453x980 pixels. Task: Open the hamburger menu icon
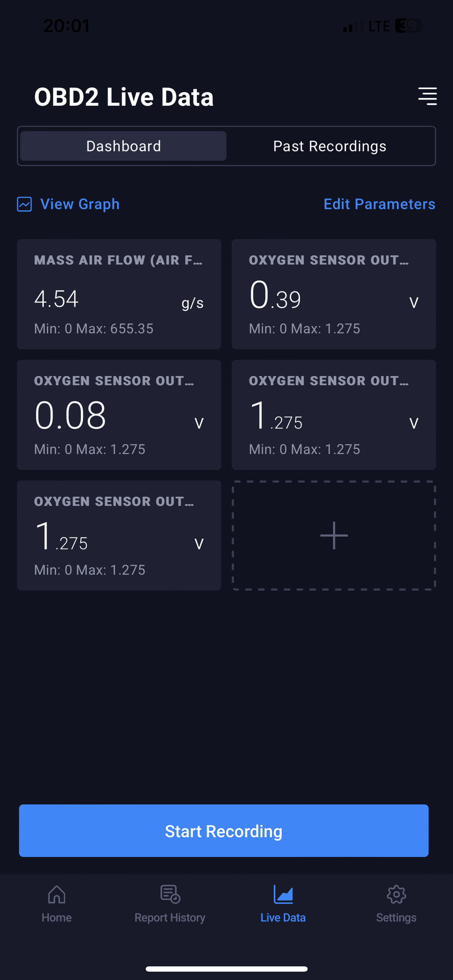tap(427, 97)
